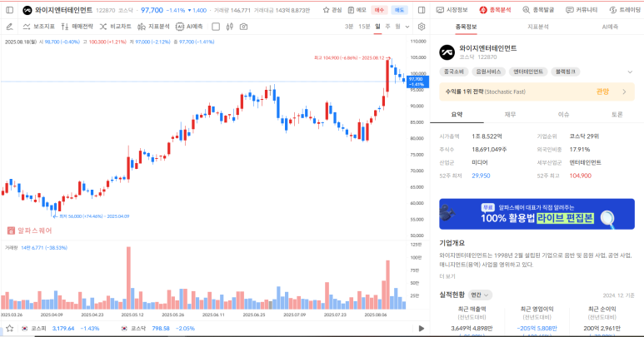Open 비교차트 comparison chart tool
Screen dimensions: 644x337
click(116, 27)
